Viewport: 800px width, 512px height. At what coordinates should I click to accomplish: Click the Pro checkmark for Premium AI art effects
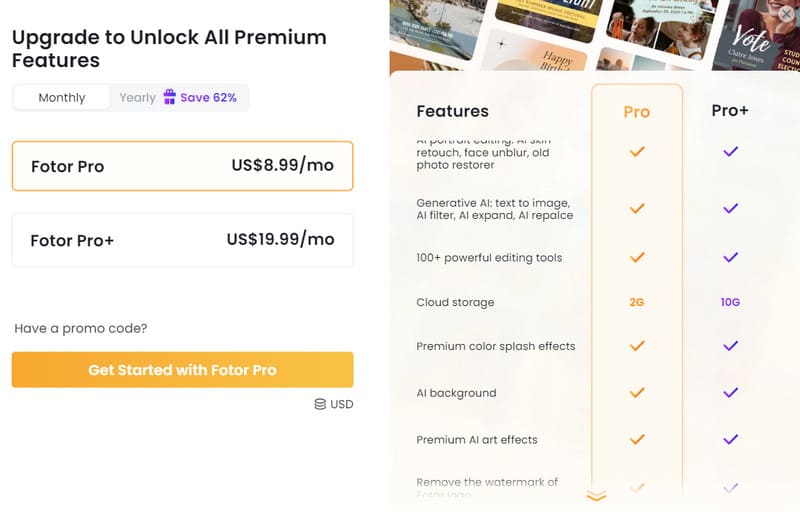coord(637,439)
